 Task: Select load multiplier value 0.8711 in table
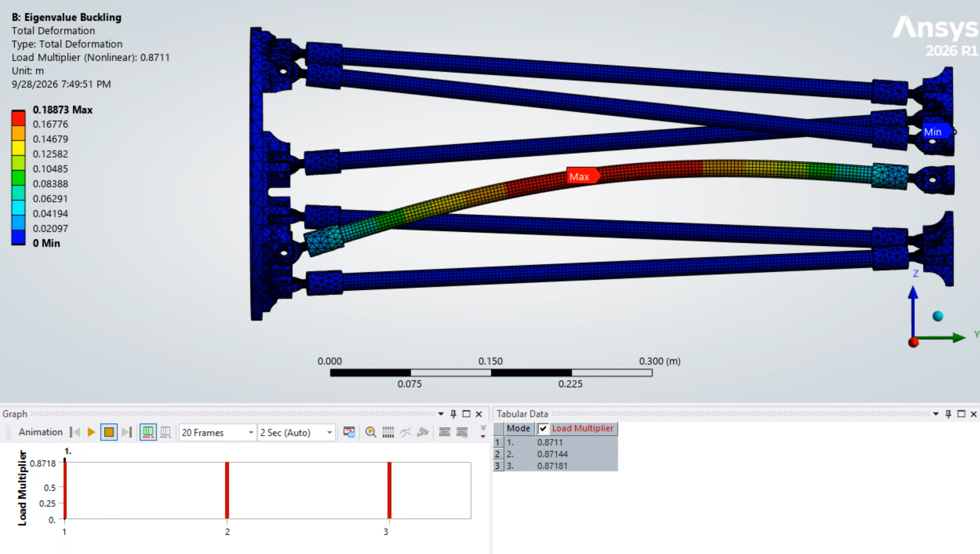550,442
